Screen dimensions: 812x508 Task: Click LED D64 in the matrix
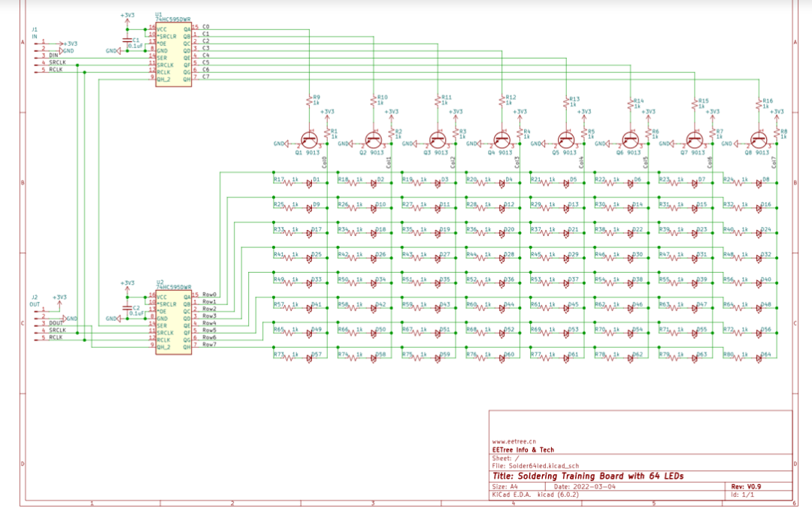click(762, 359)
